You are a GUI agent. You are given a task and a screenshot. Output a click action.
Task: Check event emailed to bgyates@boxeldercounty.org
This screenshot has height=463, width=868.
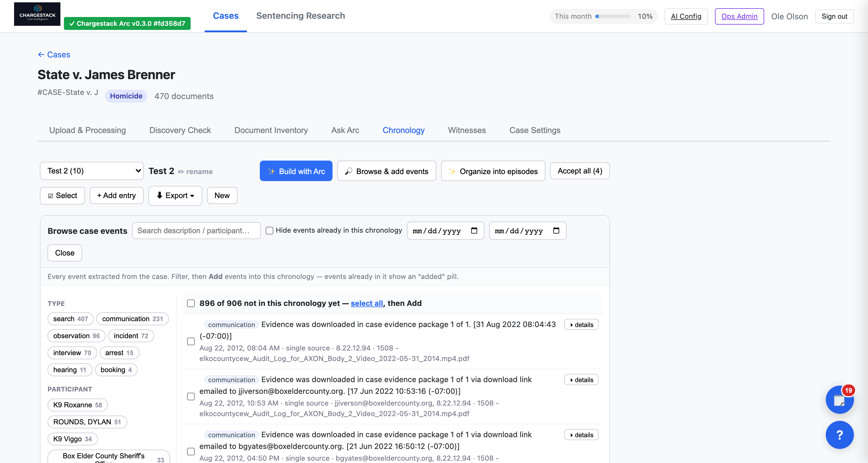pyautogui.click(x=191, y=452)
